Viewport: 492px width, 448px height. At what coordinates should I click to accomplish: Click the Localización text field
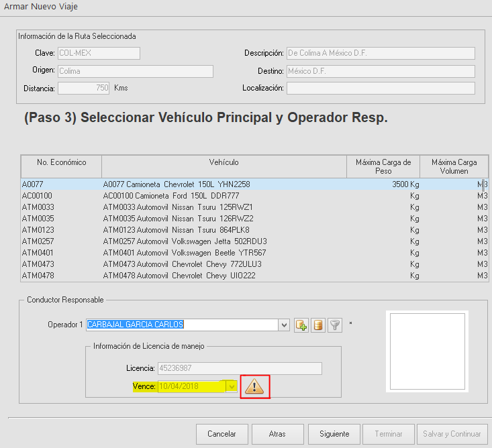380,89
